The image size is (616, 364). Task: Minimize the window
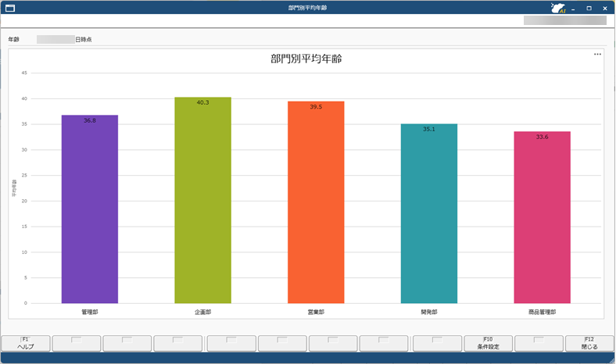(x=573, y=8)
